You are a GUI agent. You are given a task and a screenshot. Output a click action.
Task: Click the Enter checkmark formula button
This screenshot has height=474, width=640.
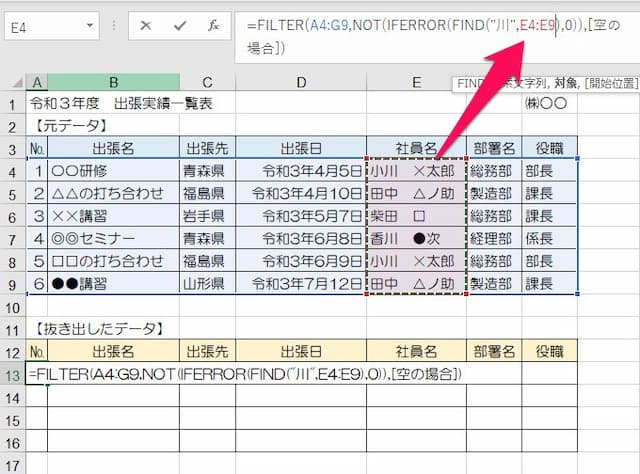pos(180,26)
